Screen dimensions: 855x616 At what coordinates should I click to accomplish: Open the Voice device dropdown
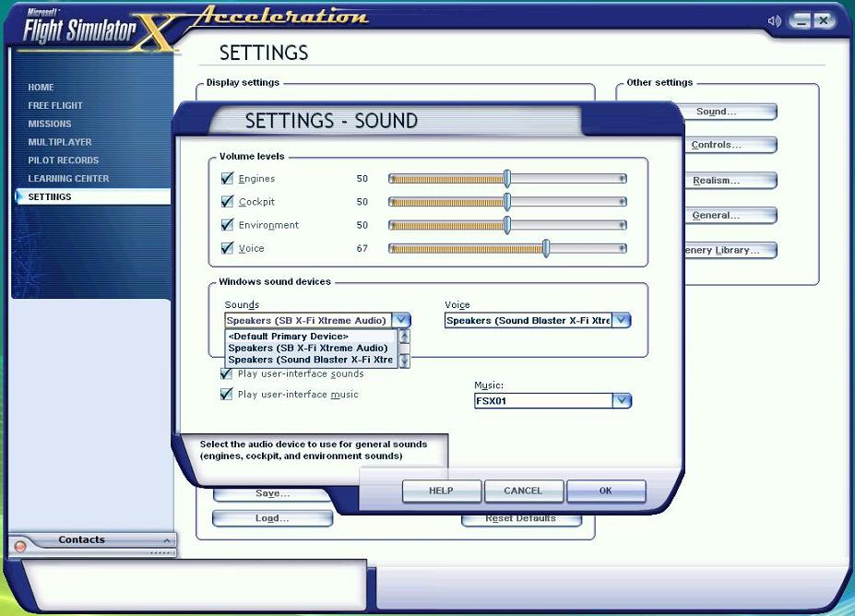(x=622, y=321)
